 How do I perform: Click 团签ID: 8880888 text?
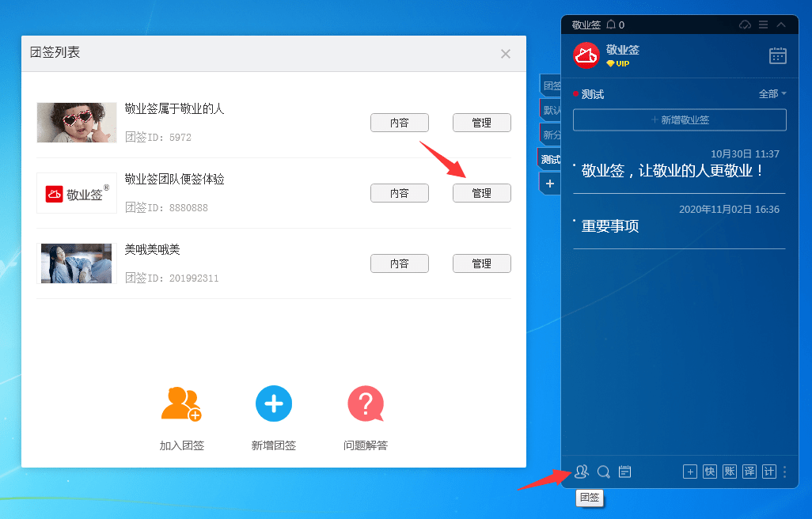click(167, 207)
